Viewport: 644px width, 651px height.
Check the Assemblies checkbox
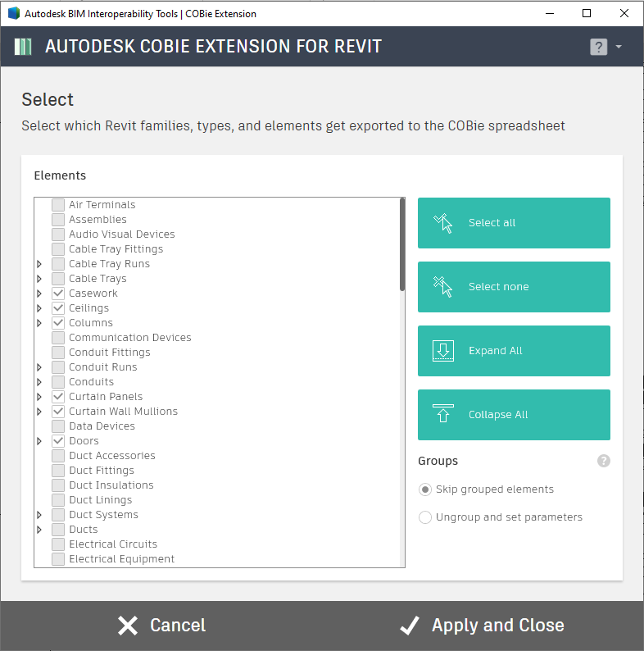(x=58, y=220)
